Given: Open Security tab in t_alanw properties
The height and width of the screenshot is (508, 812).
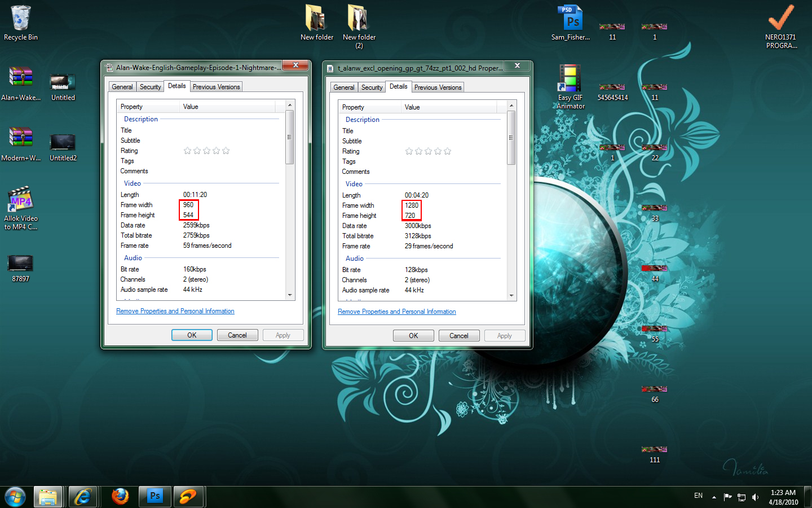Looking at the screenshot, I should 372,87.
